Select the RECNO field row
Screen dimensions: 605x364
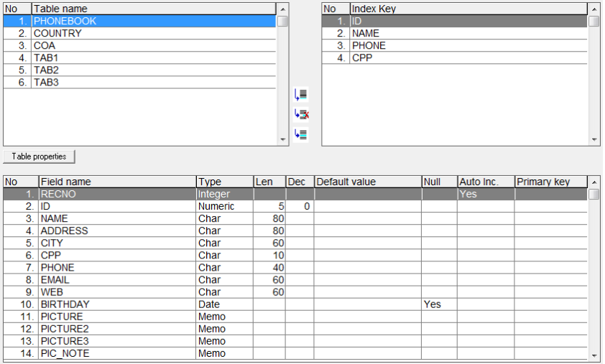pyautogui.click(x=295, y=194)
